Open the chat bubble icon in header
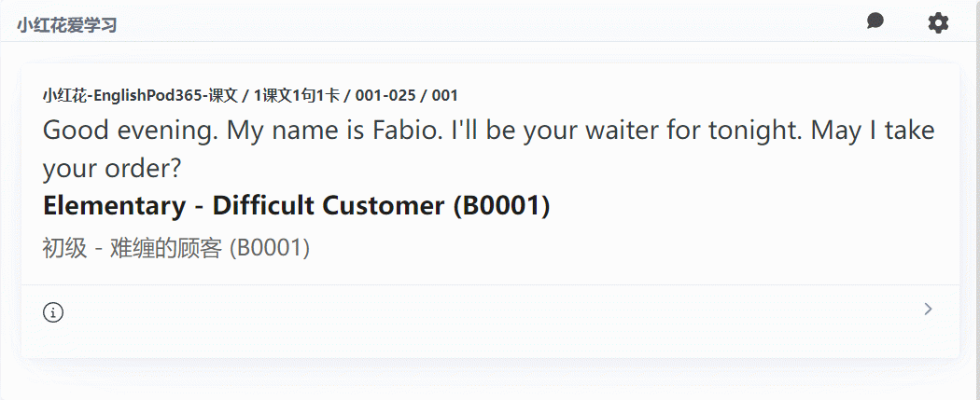 click(875, 21)
